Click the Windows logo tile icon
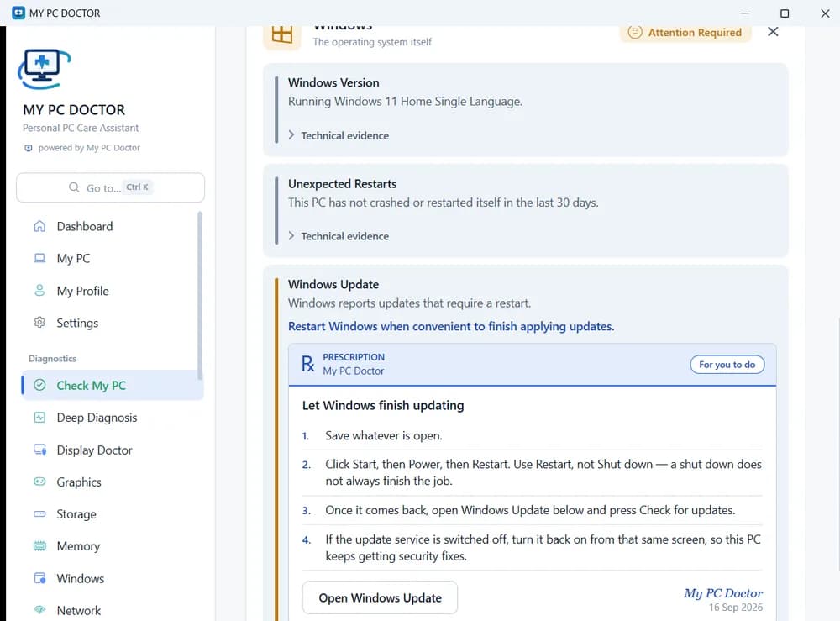 (281, 35)
